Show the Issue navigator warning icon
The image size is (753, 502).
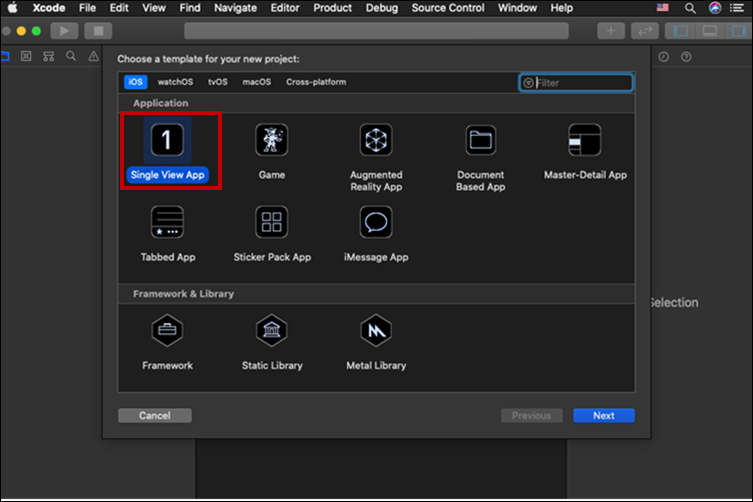[x=93, y=56]
